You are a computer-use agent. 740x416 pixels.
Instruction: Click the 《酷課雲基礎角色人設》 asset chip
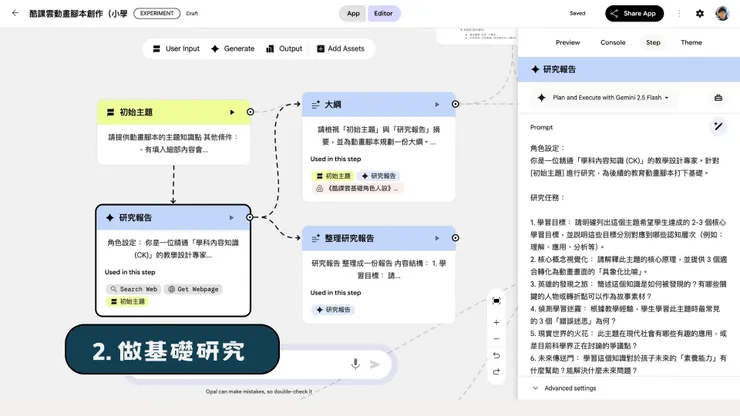click(358, 188)
